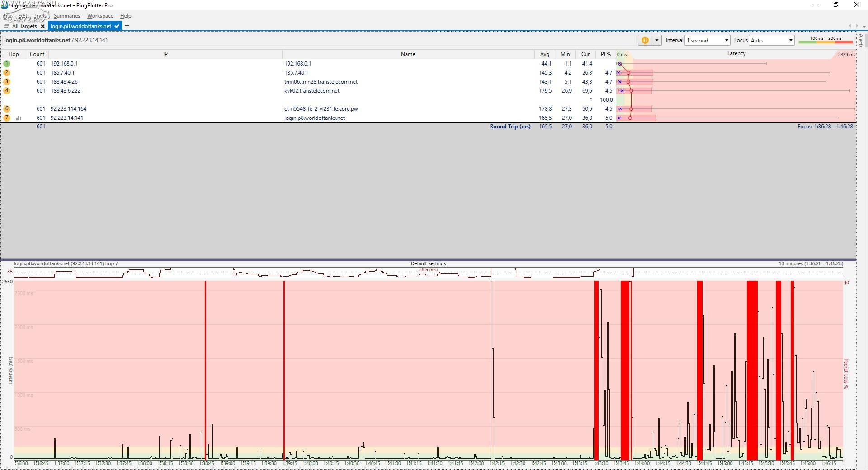Sort by the Count column header
Viewport: 868px width, 470px height.
(37, 54)
